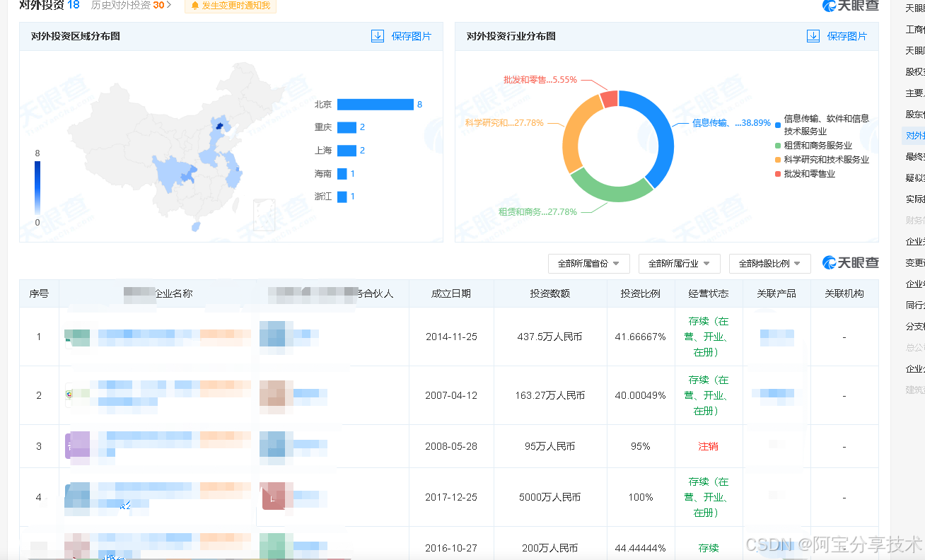Click the 重庆 bar in the region chart
The width and height of the screenshot is (925, 560).
tap(347, 127)
